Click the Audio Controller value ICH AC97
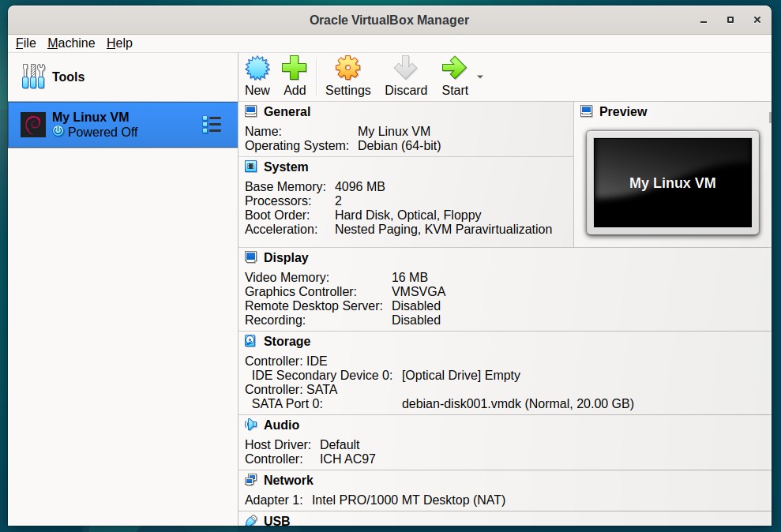This screenshot has width=781, height=532. 347,459
